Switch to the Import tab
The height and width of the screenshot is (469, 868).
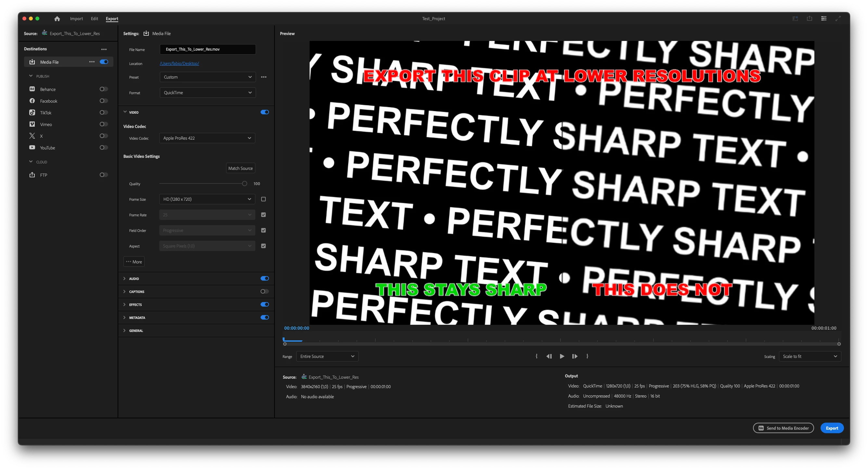(76, 19)
